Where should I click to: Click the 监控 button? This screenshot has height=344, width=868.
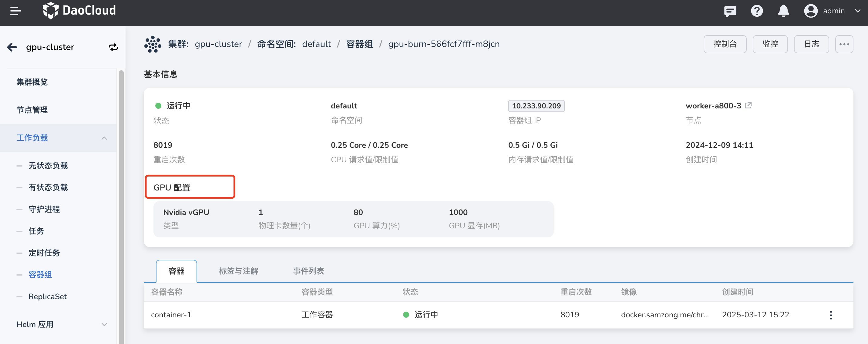[770, 44]
